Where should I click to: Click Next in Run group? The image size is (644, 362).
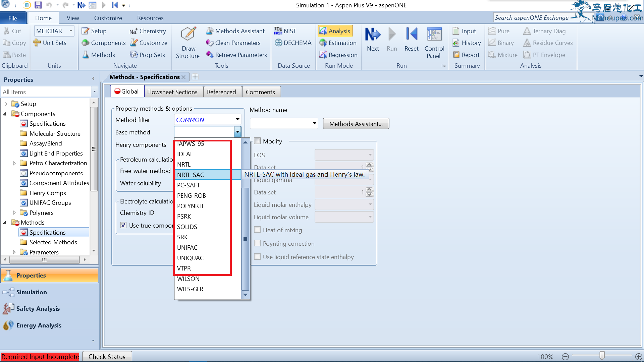pyautogui.click(x=373, y=40)
